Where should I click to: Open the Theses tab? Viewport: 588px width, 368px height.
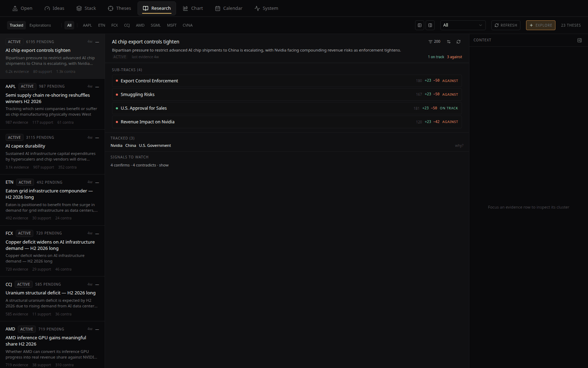click(x=119, y=8)
